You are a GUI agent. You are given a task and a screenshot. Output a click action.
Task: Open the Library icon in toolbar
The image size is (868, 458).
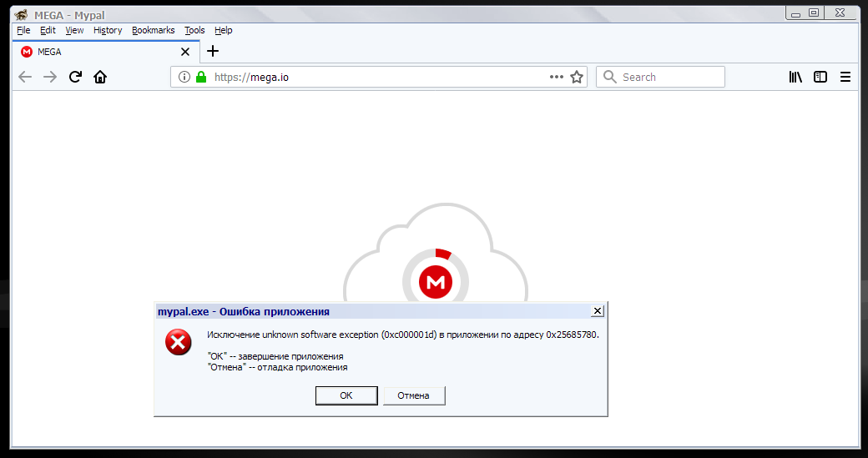[795, 77]
